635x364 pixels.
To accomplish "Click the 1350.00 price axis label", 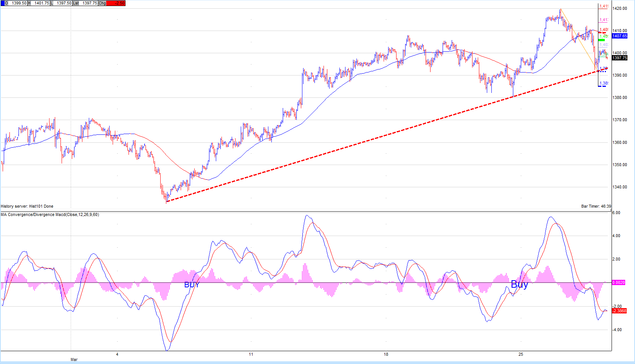I will [620, 165].
